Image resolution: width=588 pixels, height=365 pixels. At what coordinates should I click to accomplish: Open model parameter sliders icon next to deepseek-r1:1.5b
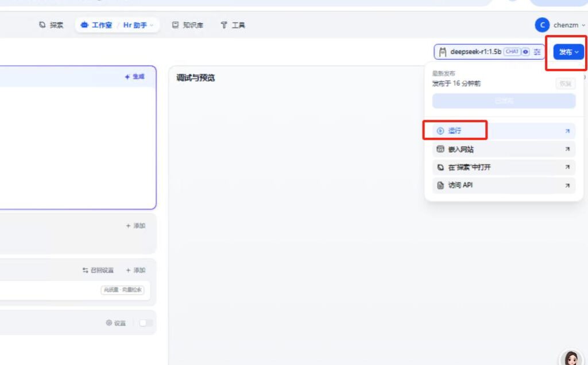pos(537,52)
